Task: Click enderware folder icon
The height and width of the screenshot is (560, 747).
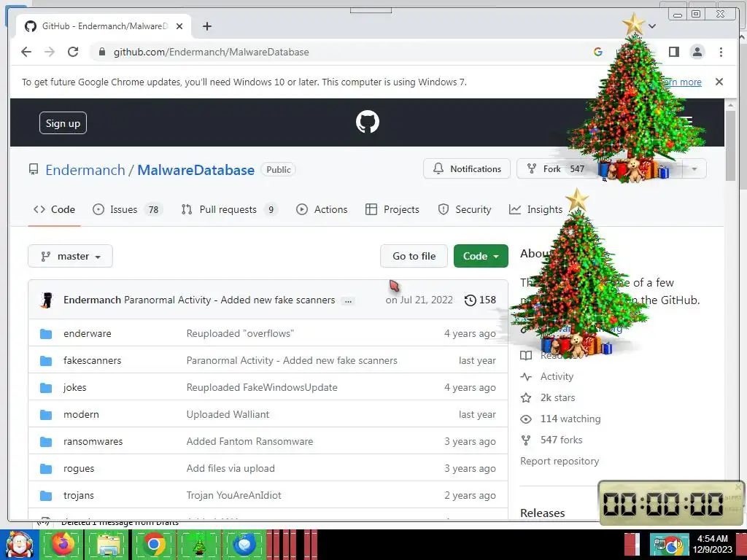Action: pos(46,334)
